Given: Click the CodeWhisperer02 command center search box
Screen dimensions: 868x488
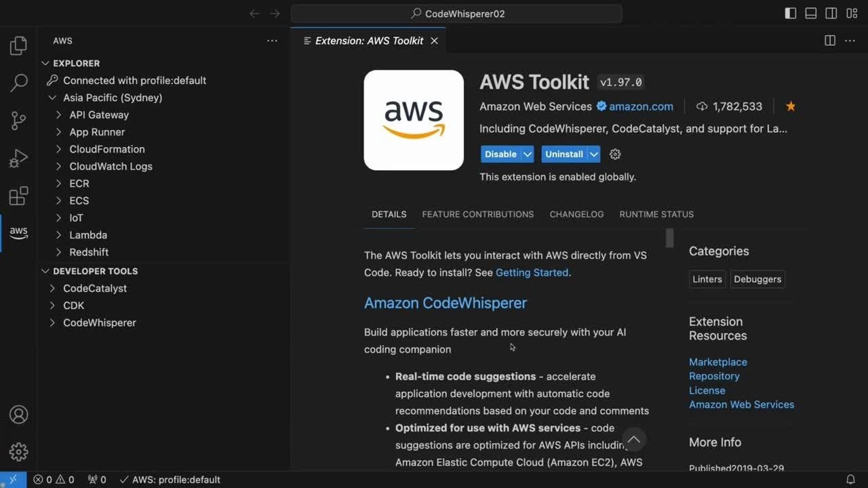Looking at the screenshot, I should tap(456, 14).
